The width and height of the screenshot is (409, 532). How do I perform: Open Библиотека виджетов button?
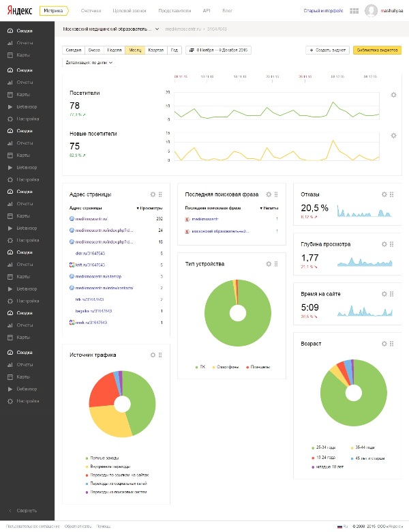pyautogui.click(x=377, y=50)
